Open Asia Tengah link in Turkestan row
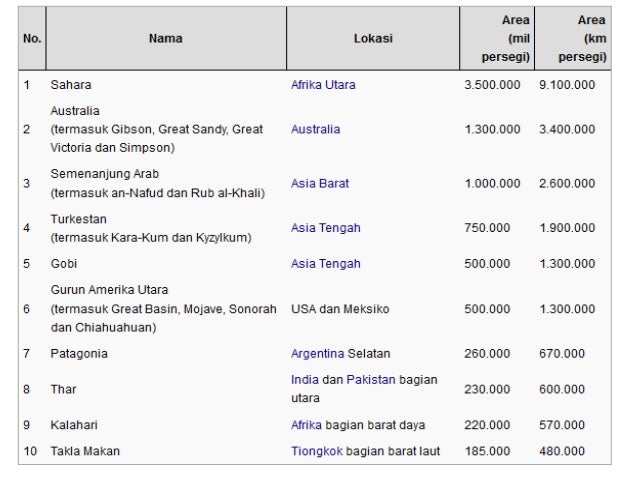 coord(325,228)
